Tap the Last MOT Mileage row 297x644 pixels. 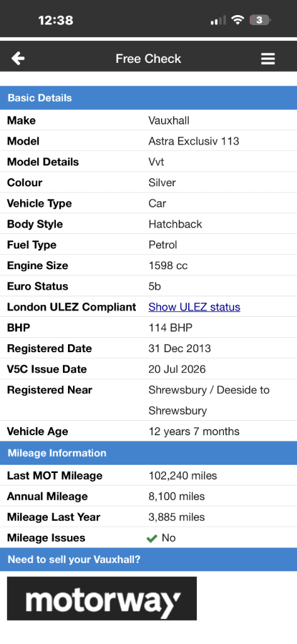148,475
